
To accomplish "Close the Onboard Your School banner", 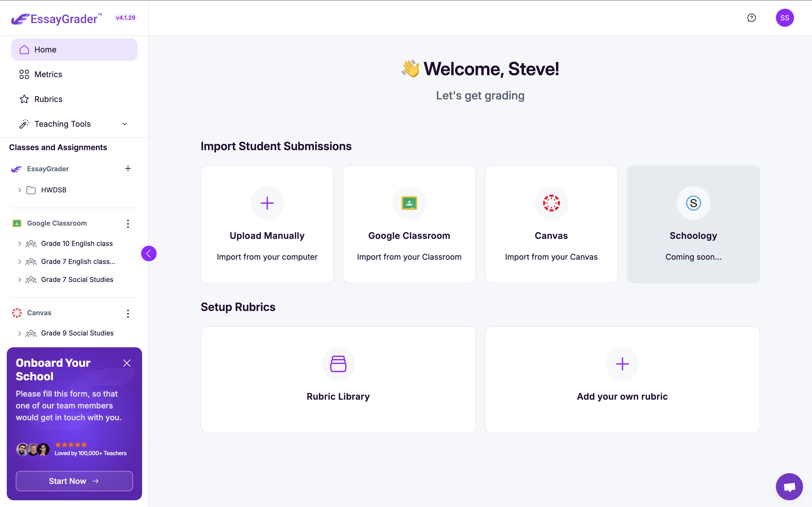I will [127, 363].
